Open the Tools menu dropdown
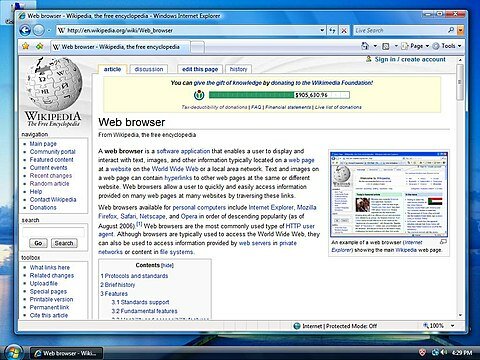The width and height of the screenshot is (480, 360). click(447, 46)
